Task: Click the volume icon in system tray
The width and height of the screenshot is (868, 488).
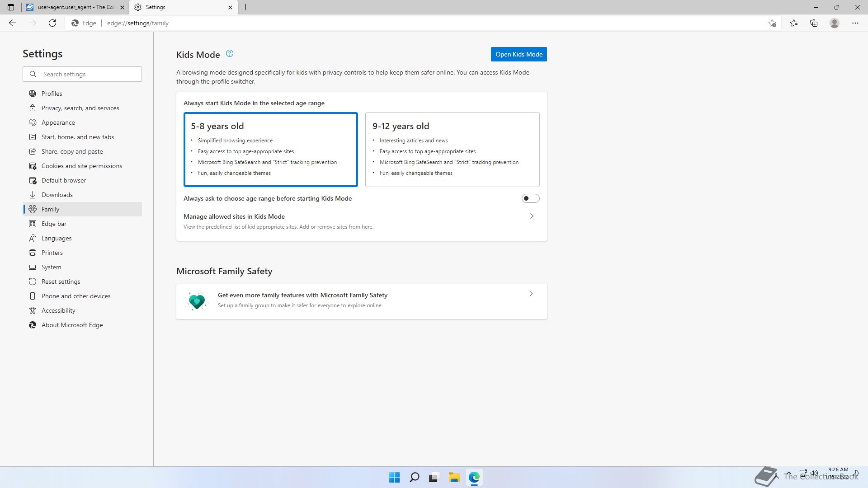Action: pos(814,473)
